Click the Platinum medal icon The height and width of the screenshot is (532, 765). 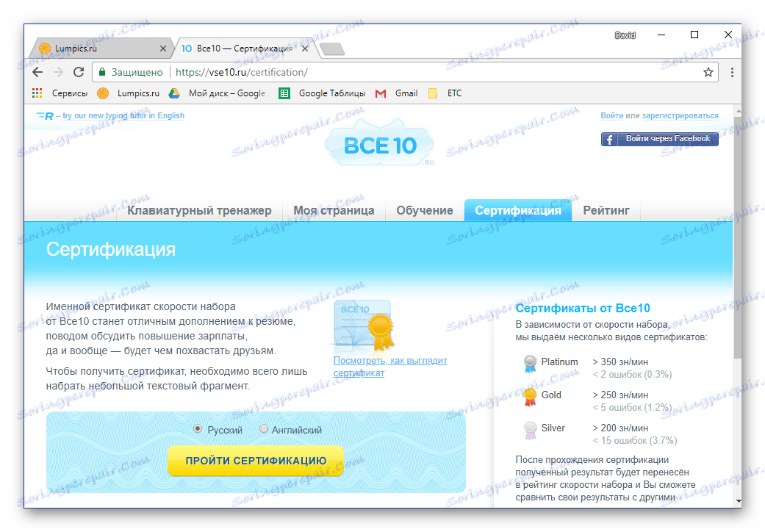(x=530, y=364)
